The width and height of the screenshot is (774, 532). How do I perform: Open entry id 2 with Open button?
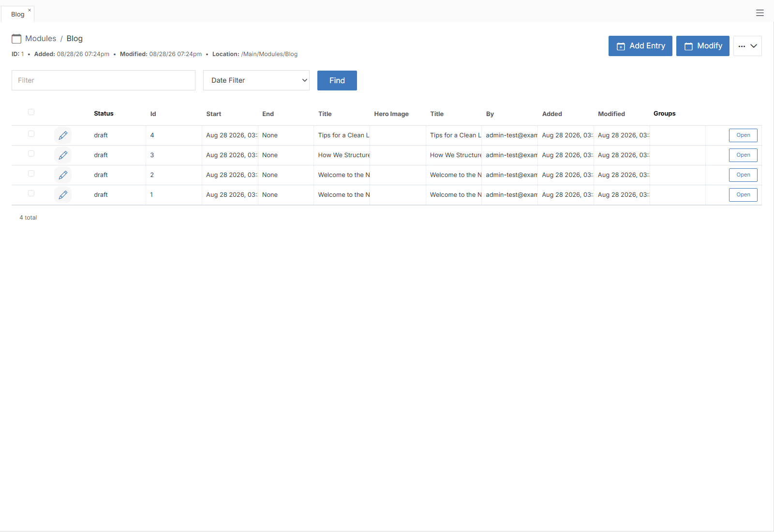pyautogui.click(x=743, y=175)
